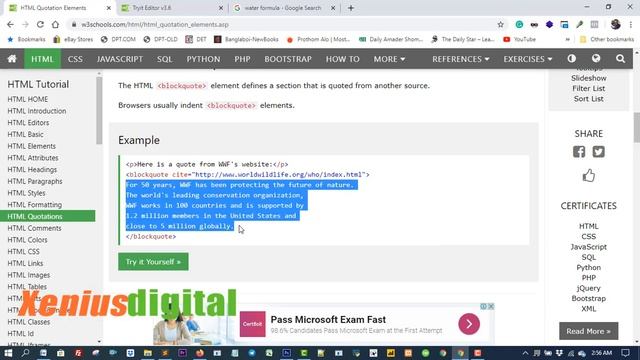The width and height of the screenshot is (640, 360).
Task: Click the taskbar clock showing 2:56 AM
Action: [x=602, y=353]
